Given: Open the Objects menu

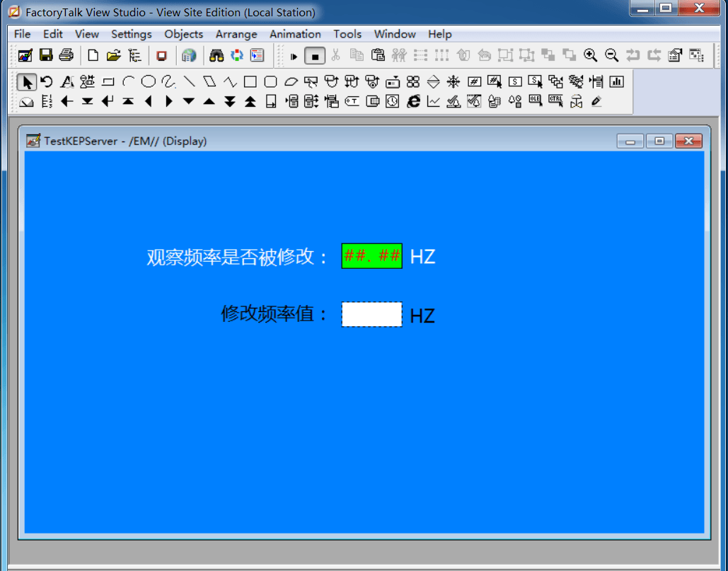Looking at the screenshot, I should [183, 35].
